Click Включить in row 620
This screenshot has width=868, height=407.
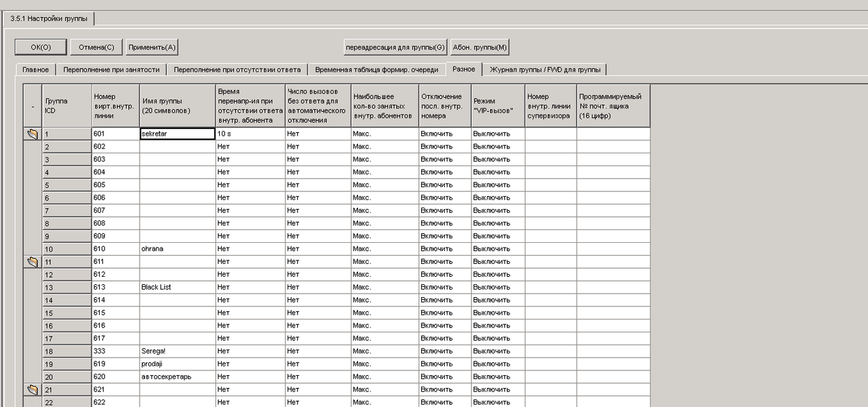[x=445, y=376]
